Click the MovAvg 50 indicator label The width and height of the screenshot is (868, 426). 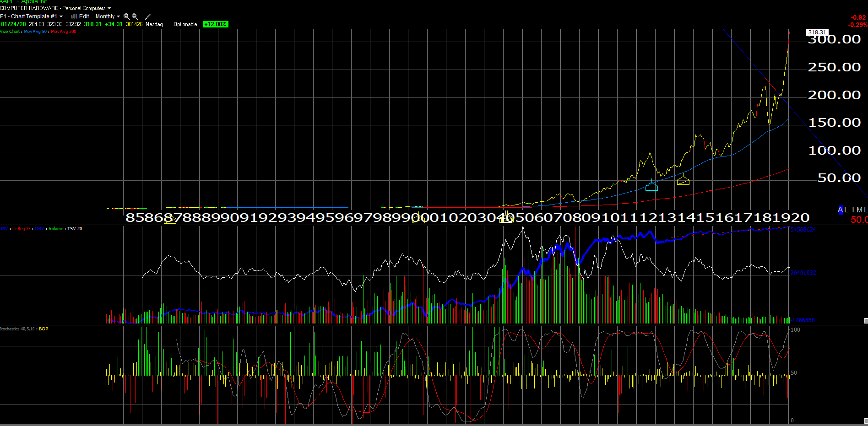(35, 32)
